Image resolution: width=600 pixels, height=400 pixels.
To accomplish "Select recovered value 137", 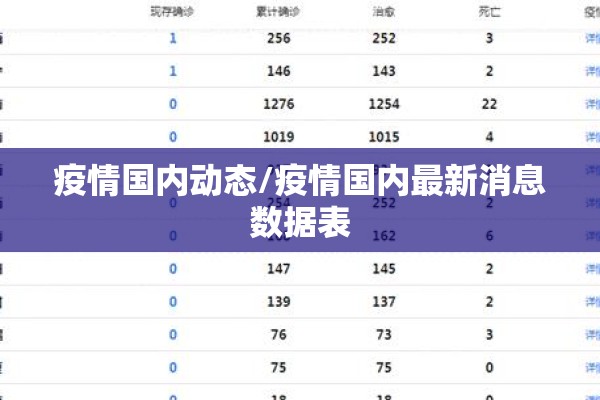I will [x=384, y=302].
